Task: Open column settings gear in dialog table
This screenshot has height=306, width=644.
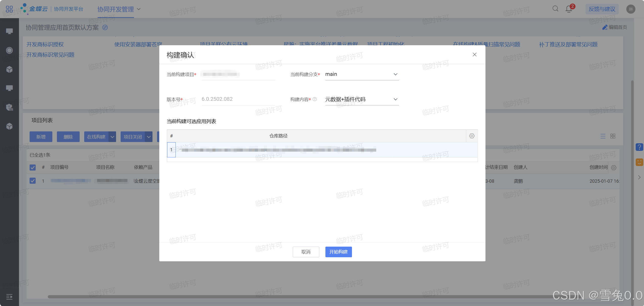Action: point(472,136)
